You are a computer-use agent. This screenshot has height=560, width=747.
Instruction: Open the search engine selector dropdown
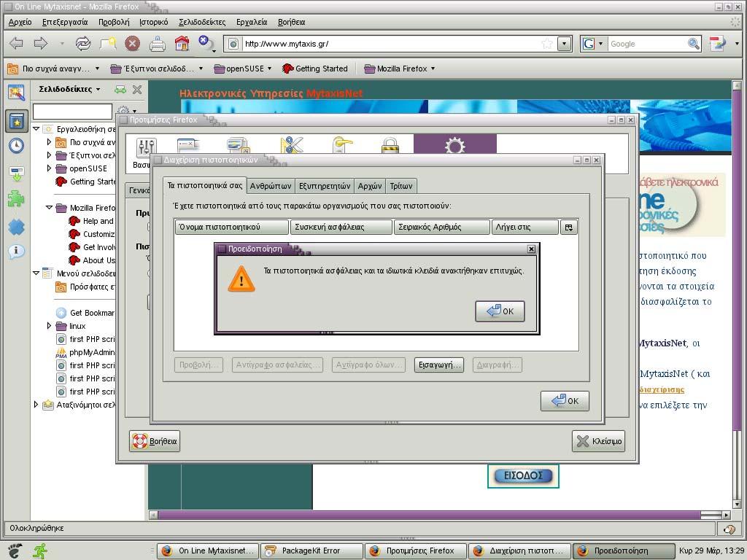(600, 44)
